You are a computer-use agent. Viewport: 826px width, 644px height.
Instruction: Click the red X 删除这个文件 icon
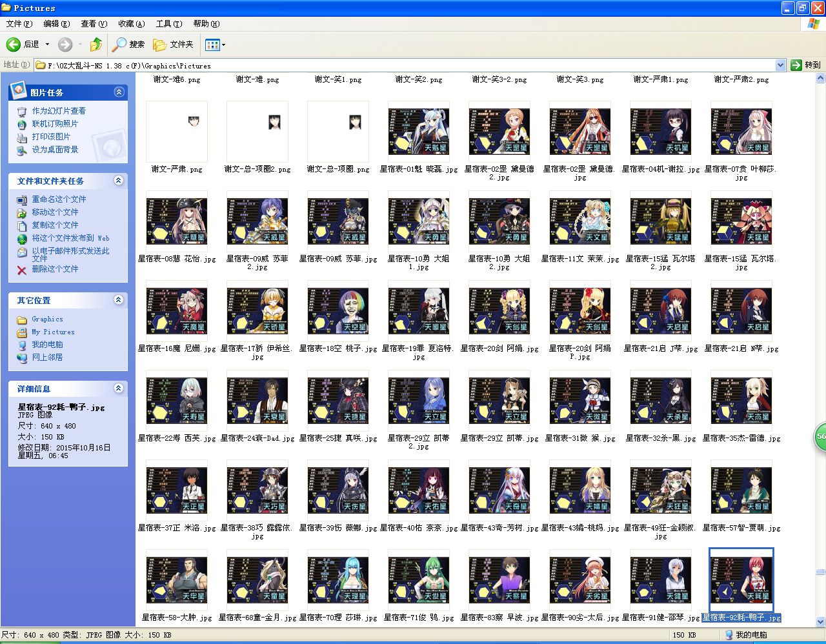coord(22,270)
